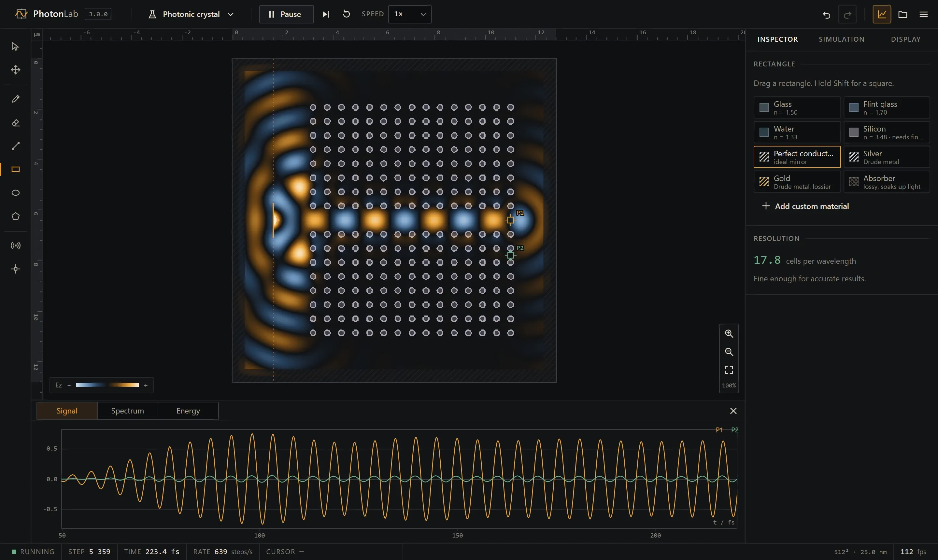Click the redo arrow icon
This screenshot has height=560, width=938.
847,14
